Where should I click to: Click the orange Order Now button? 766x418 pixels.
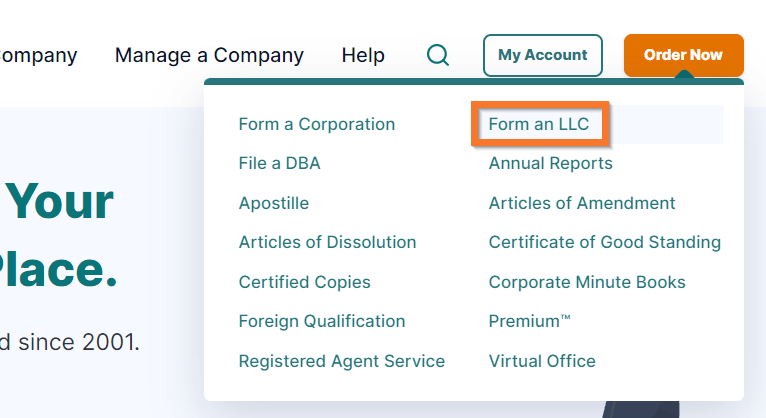[683, 55]
